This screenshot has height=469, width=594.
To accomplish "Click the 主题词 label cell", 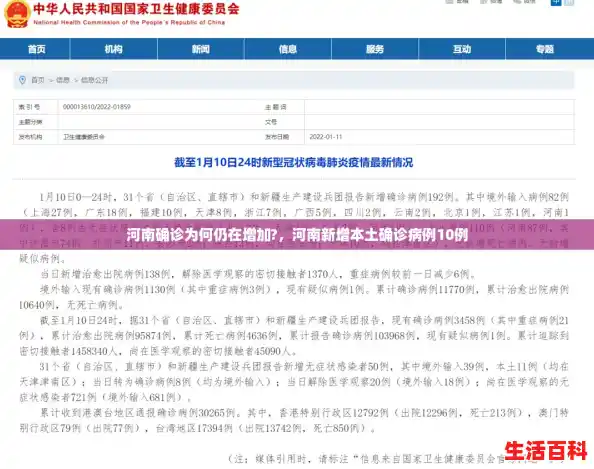I will click(276, 107).
